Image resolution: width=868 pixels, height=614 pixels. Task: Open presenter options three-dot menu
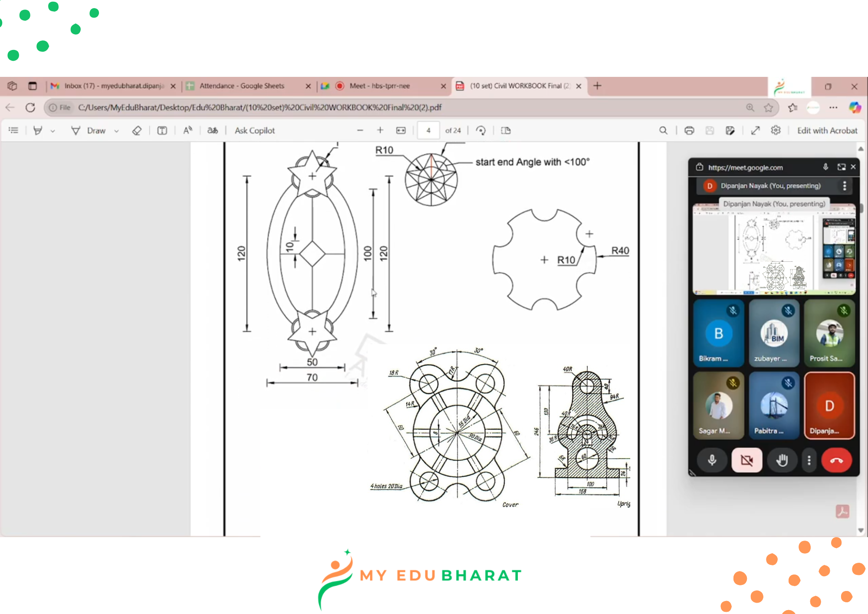[844, 186]
